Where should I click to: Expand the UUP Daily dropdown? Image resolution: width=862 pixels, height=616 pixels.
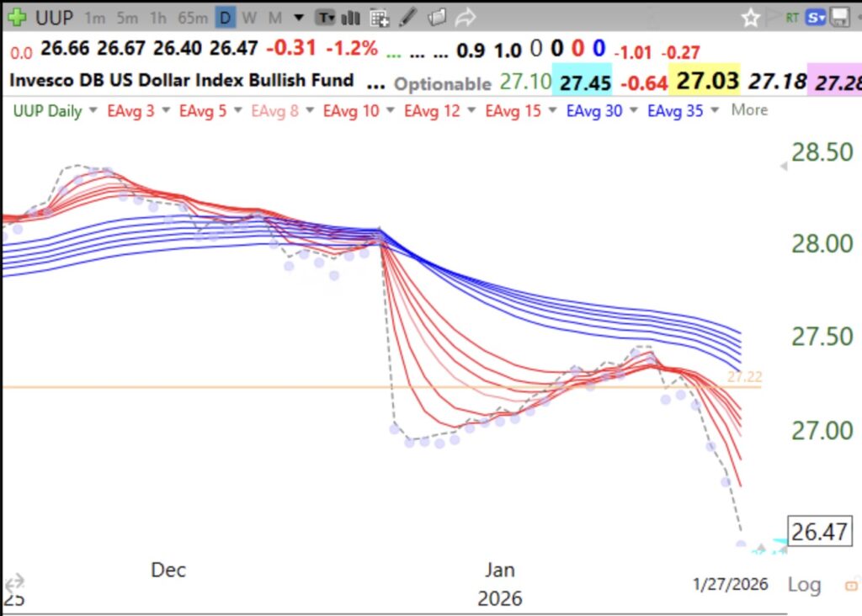46,109
